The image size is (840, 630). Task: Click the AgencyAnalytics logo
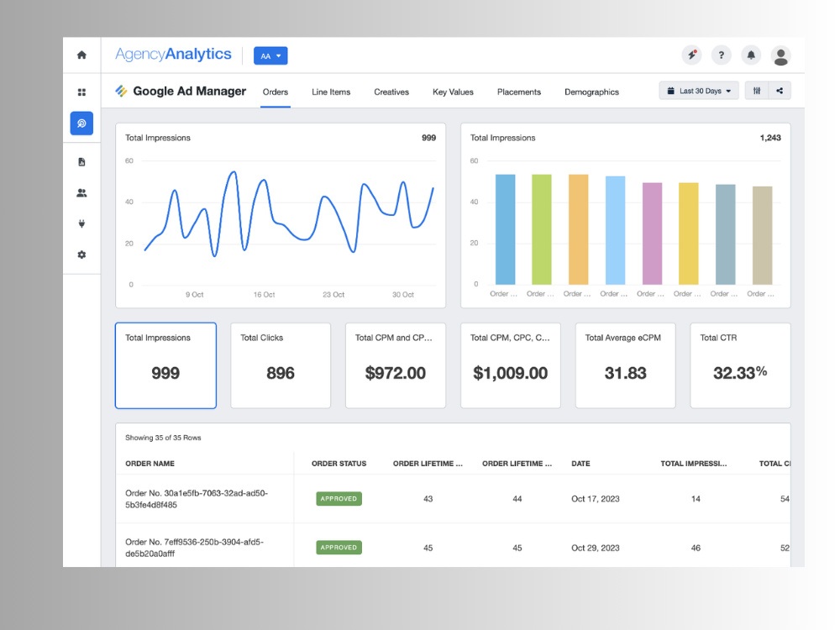click(173, 54)
